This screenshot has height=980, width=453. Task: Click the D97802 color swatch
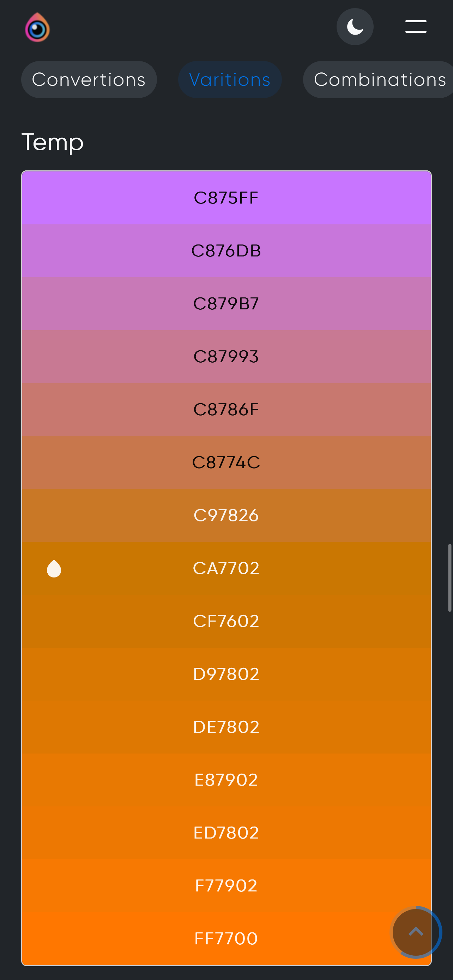tap(226, 674)
